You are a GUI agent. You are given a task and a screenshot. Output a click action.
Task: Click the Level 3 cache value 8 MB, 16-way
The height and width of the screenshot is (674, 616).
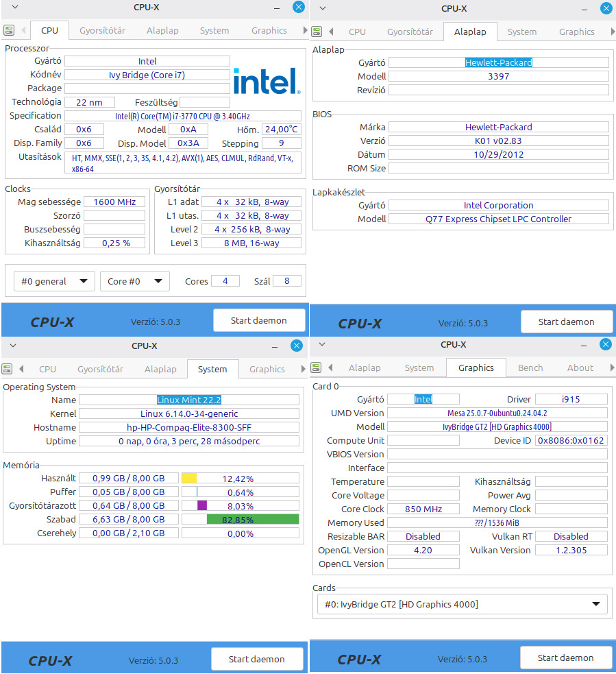251,243
